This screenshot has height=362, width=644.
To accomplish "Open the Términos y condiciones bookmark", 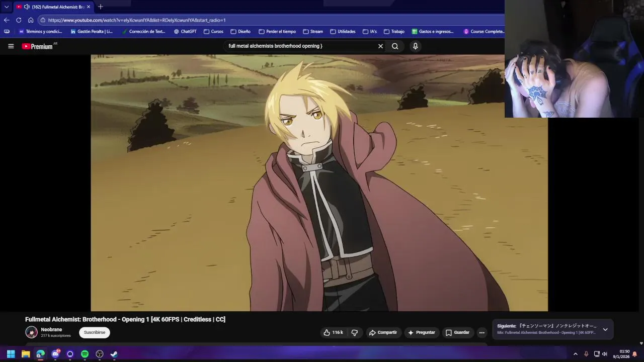I will click(x=40, y=31).
